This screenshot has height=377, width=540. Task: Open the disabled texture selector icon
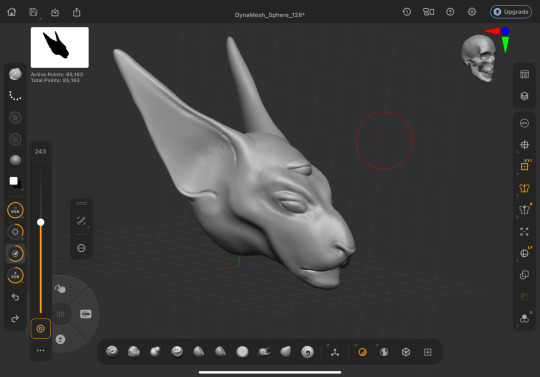pyautogui.click(x=15, y=139)
